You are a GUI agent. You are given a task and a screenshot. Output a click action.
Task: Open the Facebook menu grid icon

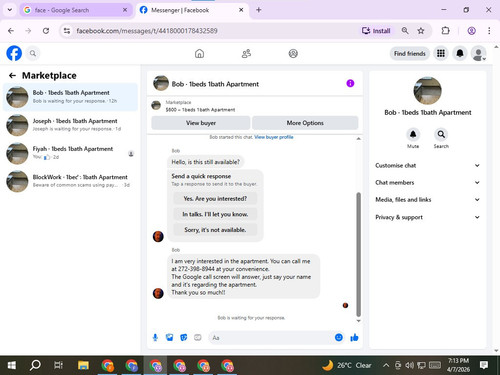click(441, 53)
